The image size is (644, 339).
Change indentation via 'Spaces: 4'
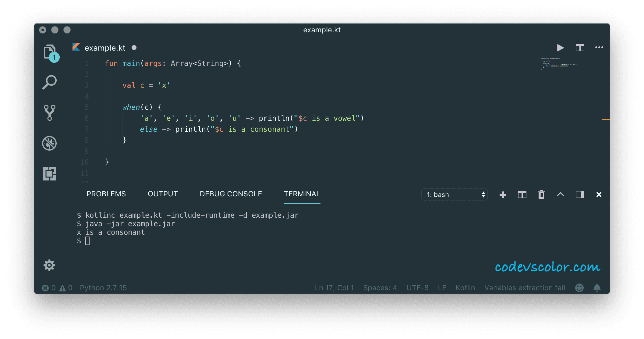[x=380, y=288]
